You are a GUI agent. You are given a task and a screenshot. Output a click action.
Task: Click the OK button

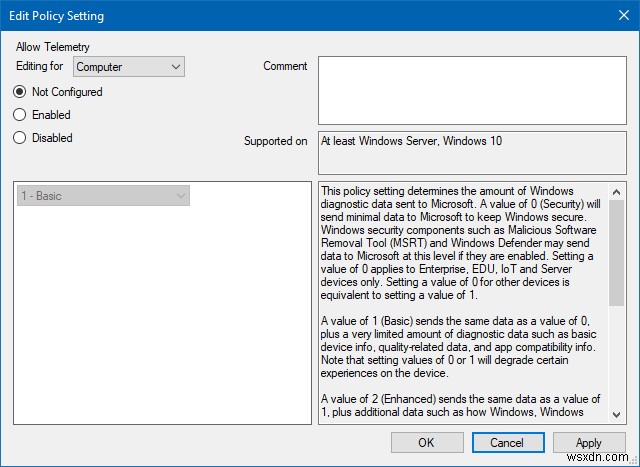pos(427,443)
